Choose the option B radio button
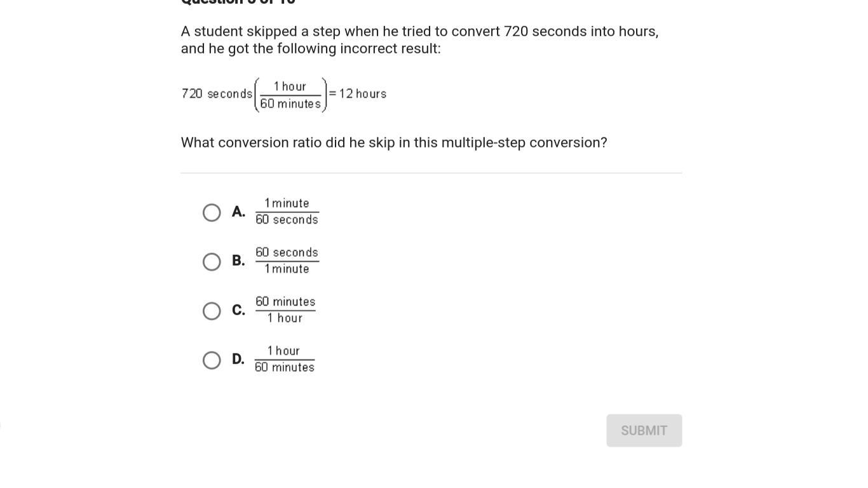This screenshot has width=868, height=488. (x=212, y=262)
